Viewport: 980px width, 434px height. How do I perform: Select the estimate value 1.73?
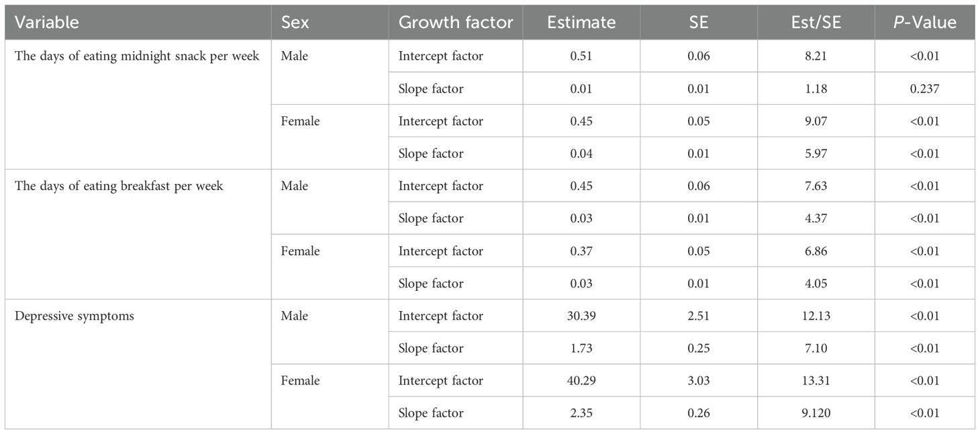click(581, 348)
